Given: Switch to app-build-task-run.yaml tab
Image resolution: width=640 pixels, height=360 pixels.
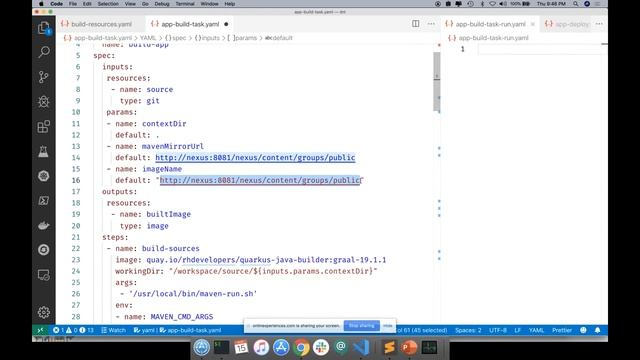Looking at the screenshot, I should [x=491, y=24].
